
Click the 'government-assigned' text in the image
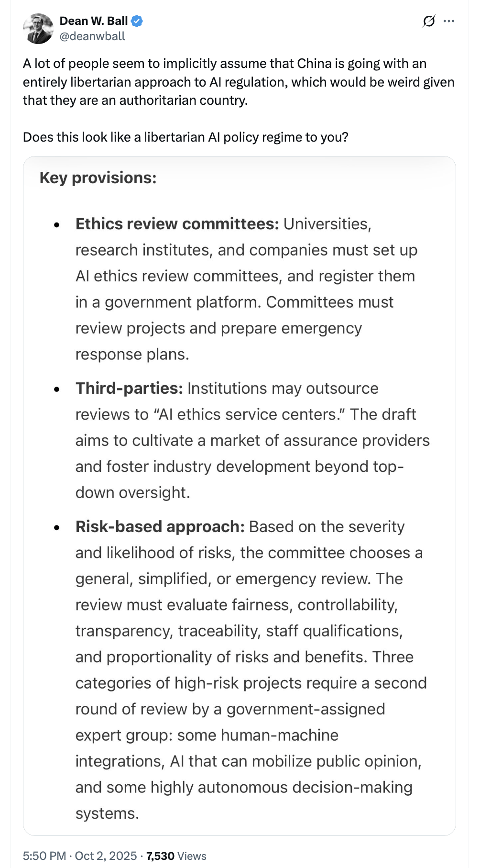click(x=305, y=709)
